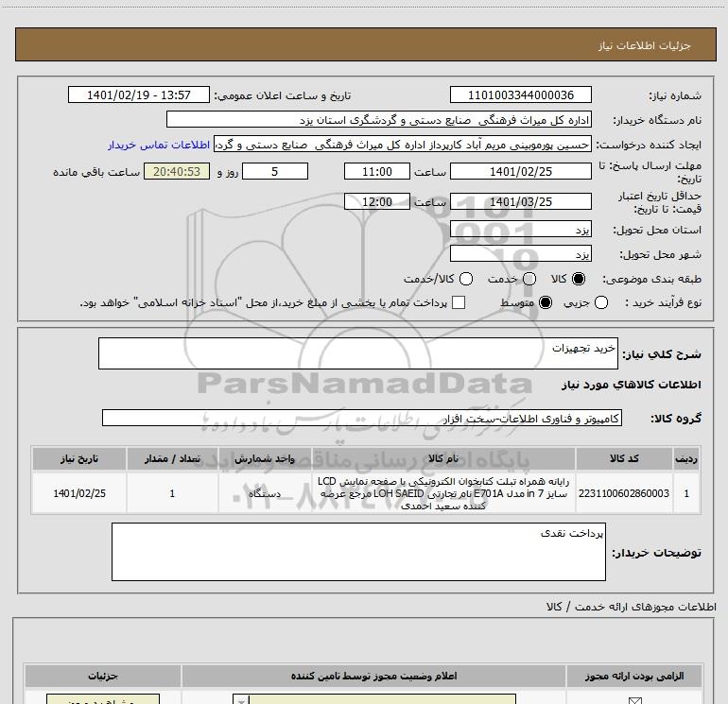This screenshot has width=728, height=704.
Task: Choose متوسط purchase process radio
Action: [546, 302]
